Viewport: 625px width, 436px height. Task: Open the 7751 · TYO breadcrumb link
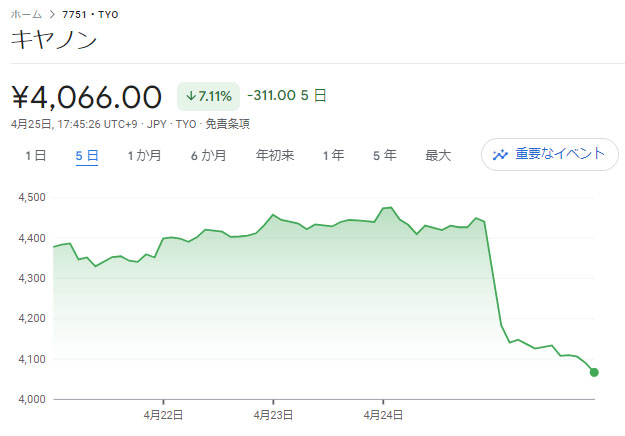click(90, 15)
